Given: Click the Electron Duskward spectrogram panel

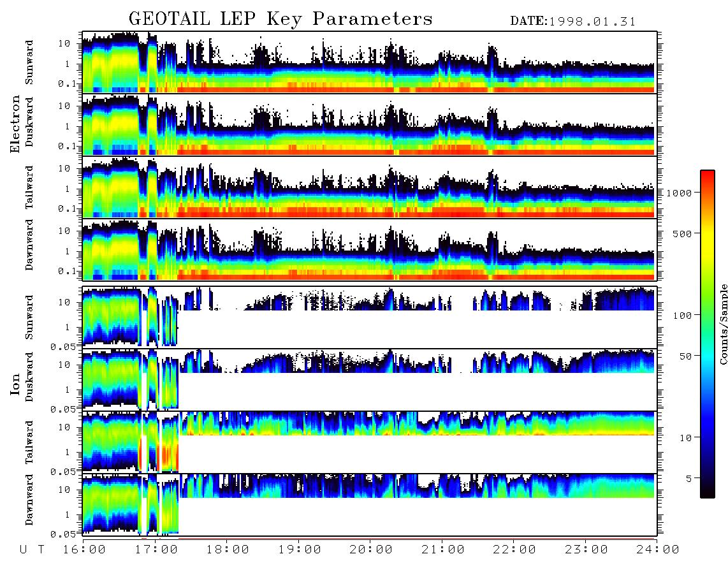Looking at the screenshot, I should click(x=370, y=124).
